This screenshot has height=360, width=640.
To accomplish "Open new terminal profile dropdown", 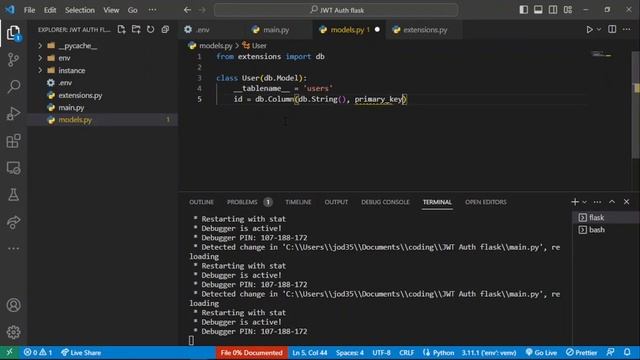I will point(584,202).
